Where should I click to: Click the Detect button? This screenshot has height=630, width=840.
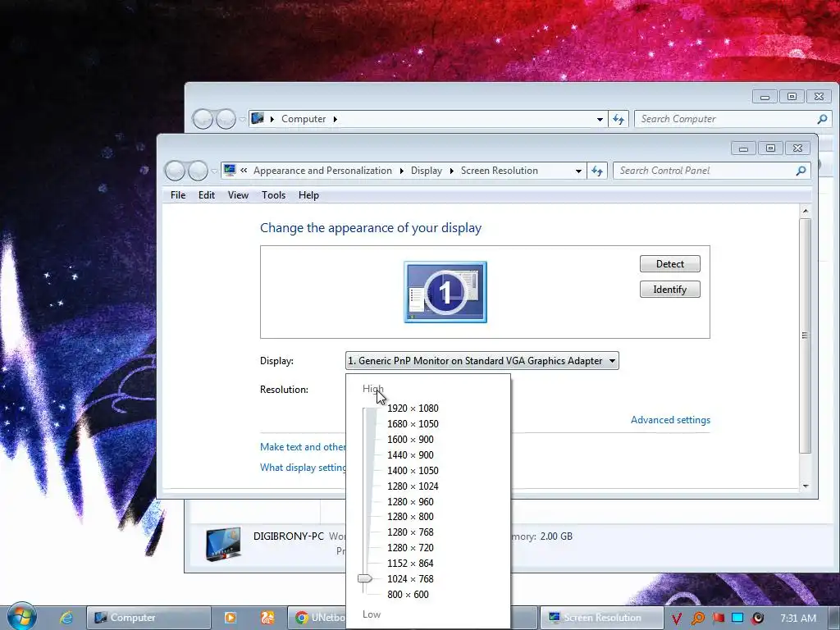click(x=669, y=263)
